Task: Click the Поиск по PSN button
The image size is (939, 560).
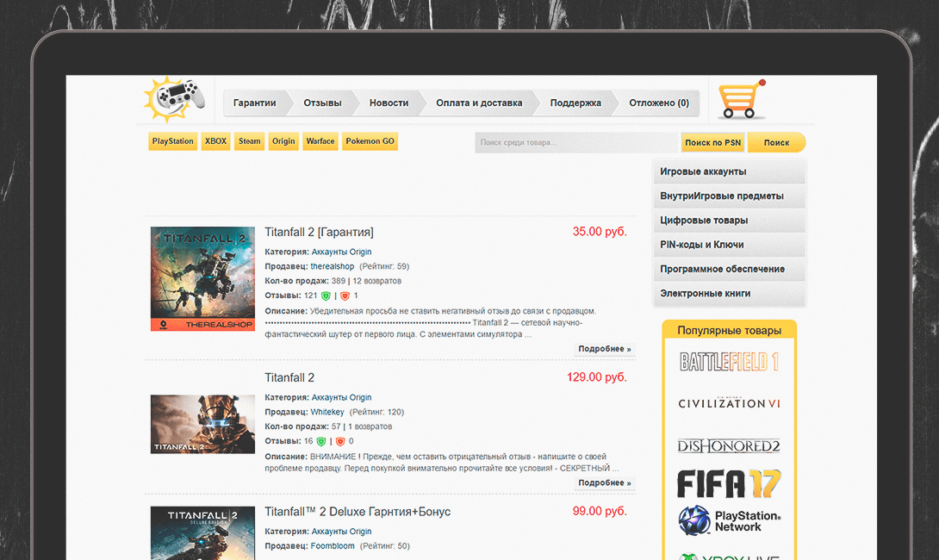Action: click(x=712, y=142)
